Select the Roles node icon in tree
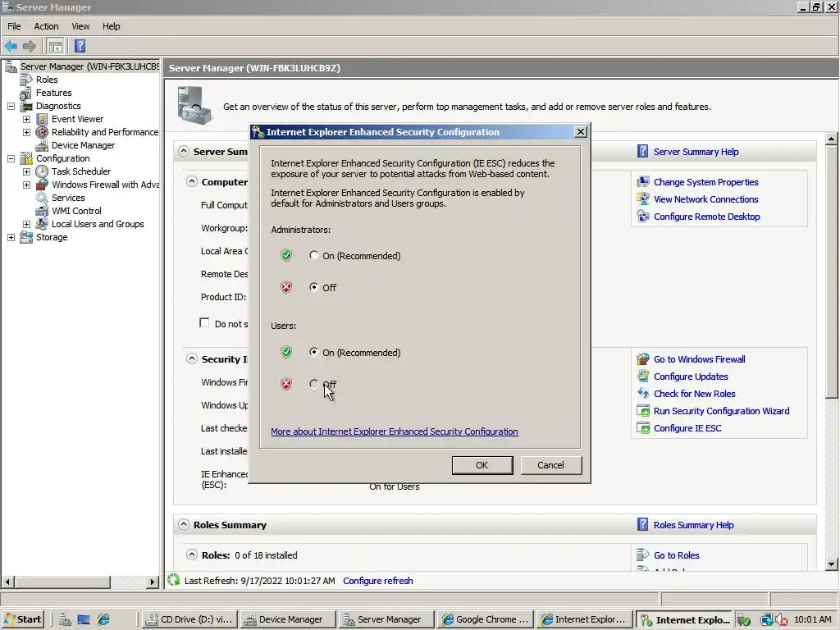This screenshot has height=630, width=840. [25, 80]
